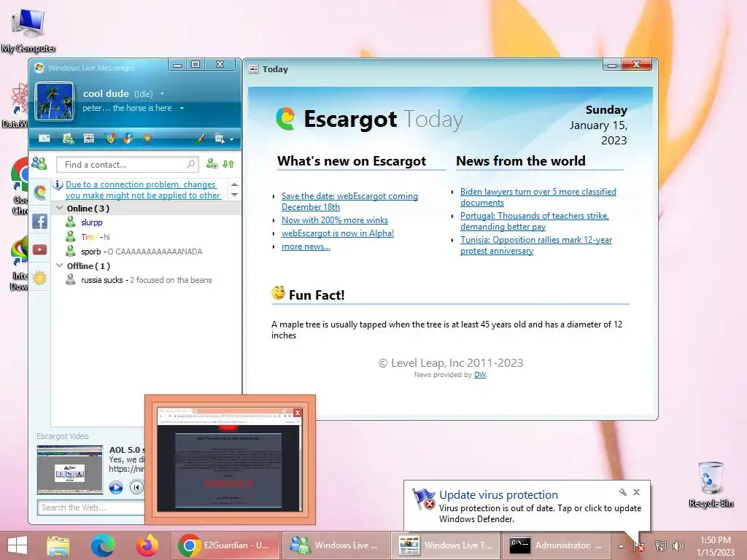Open Portugal teachers strike news link
Image resolution: width=747 pixels, height=560 pixels.
click(534, 222)
